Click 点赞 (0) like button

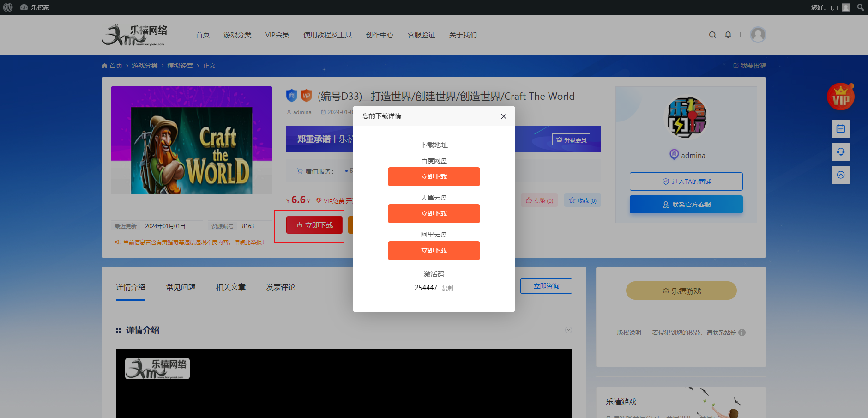(x=539, y=200)
